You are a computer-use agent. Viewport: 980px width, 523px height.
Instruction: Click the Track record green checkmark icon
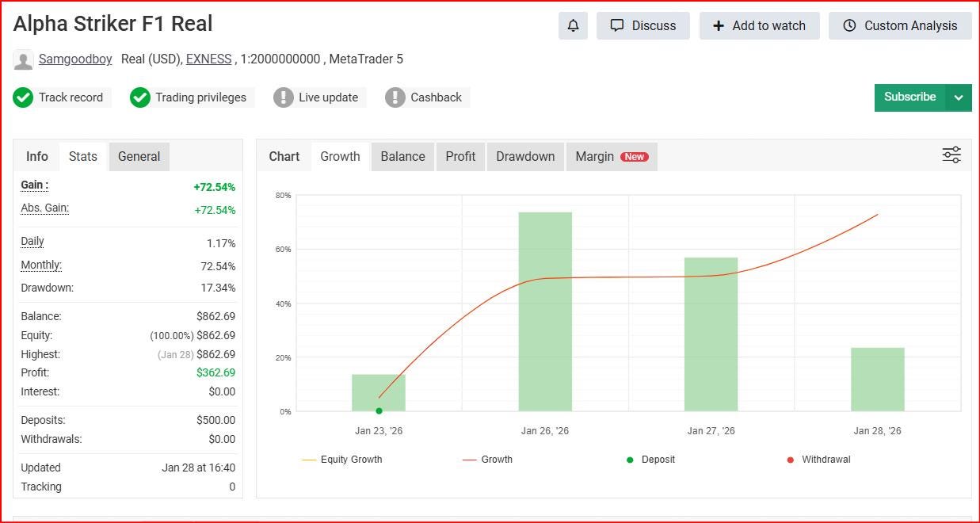tap(23, 97)
